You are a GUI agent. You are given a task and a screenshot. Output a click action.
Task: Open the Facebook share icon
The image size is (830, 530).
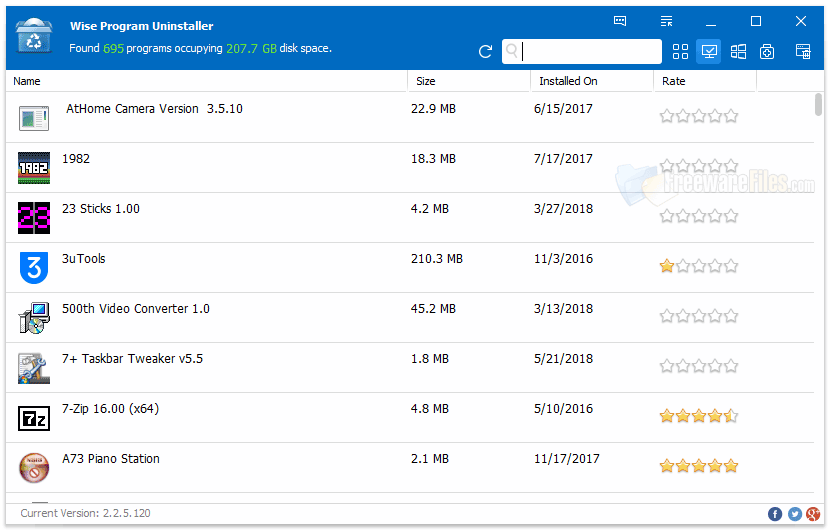(x=775, y=514)
